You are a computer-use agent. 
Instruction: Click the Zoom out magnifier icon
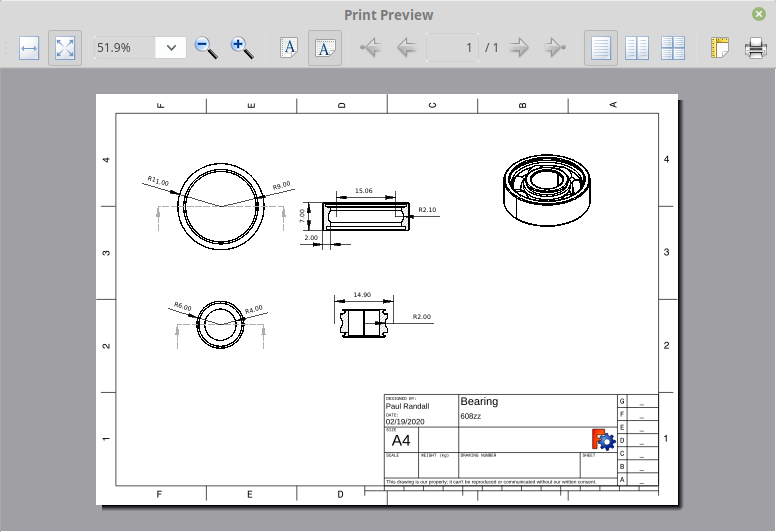[206, 48]
